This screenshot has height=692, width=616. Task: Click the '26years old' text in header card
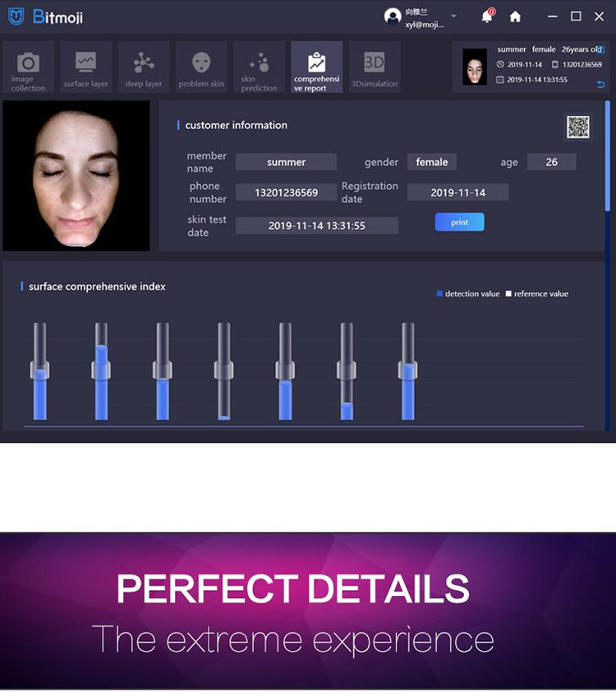(582, 49)
